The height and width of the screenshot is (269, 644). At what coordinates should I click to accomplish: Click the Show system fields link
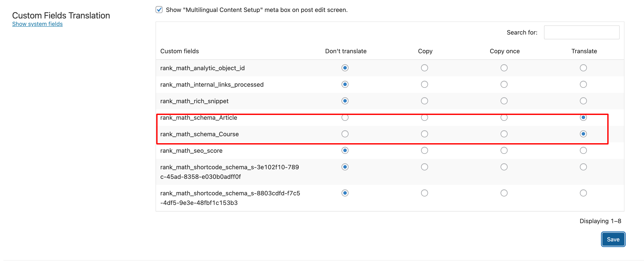tap(37, 24)
